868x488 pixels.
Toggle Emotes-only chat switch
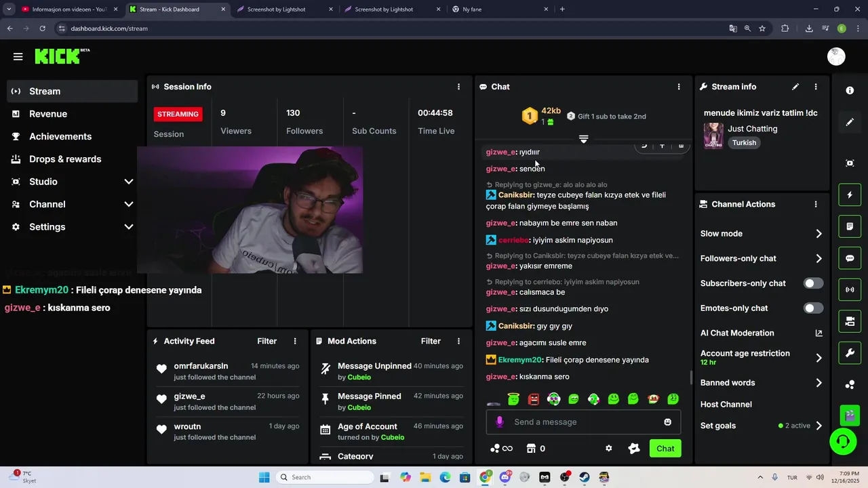tap(813, 308)
